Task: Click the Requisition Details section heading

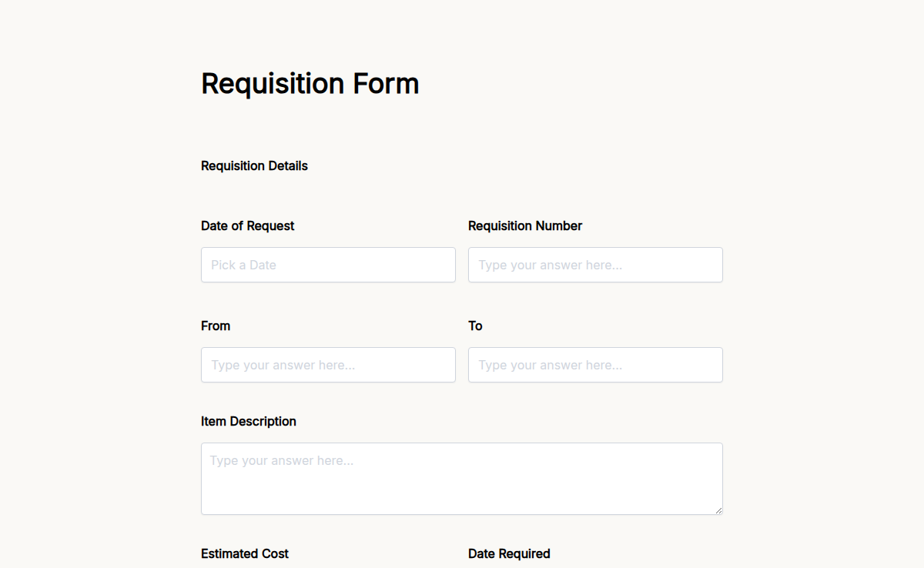Action: pyautogui.click(x=254, y=165)
